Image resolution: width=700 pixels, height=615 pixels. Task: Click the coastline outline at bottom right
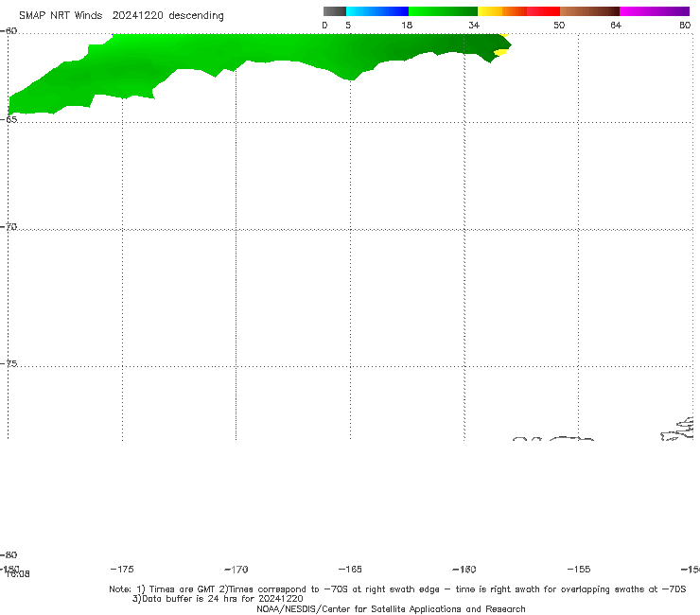[x=678, y=430]
